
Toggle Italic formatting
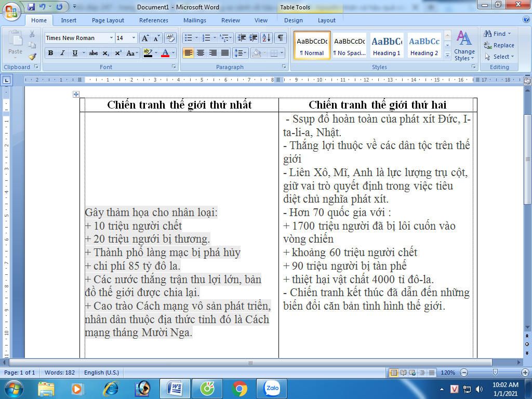tap(62, 53)
